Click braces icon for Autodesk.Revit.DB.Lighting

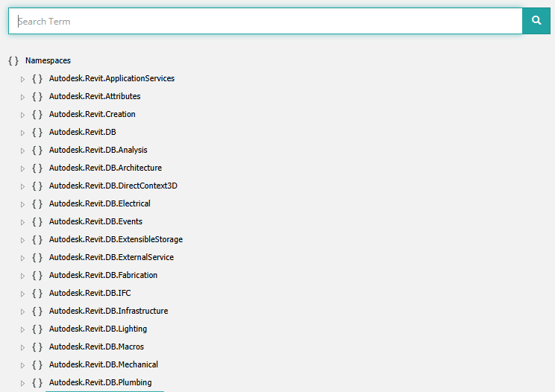pyautogui.click(x=37, y=329)
